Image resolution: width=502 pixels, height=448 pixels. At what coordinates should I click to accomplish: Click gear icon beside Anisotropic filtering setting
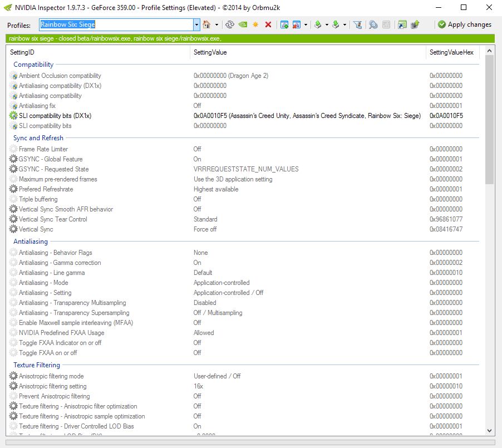(x=13, y=386)
